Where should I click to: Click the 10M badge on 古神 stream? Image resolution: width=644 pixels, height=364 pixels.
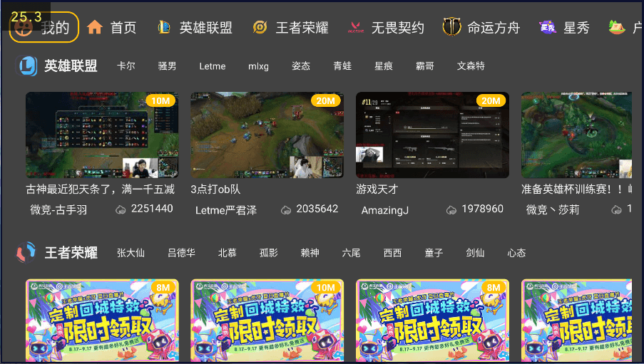click(160, 100)
